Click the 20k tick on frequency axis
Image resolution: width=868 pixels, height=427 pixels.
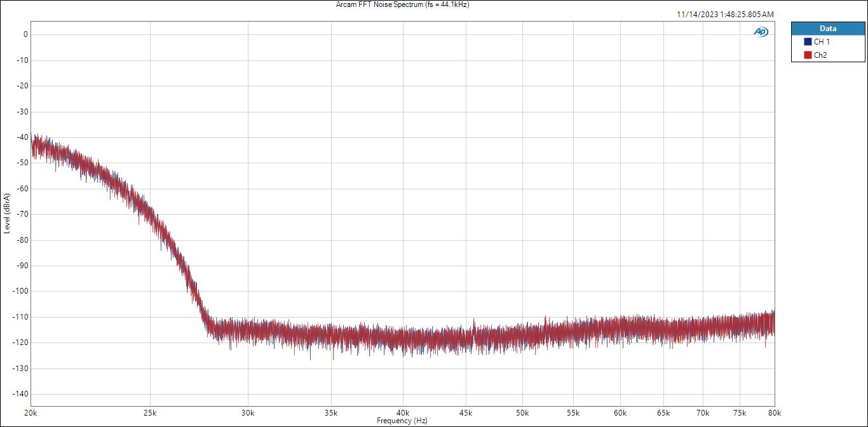[x=31, y=412]
